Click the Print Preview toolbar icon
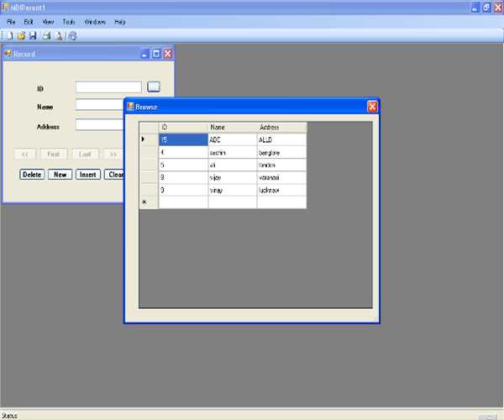 point(60,36)
